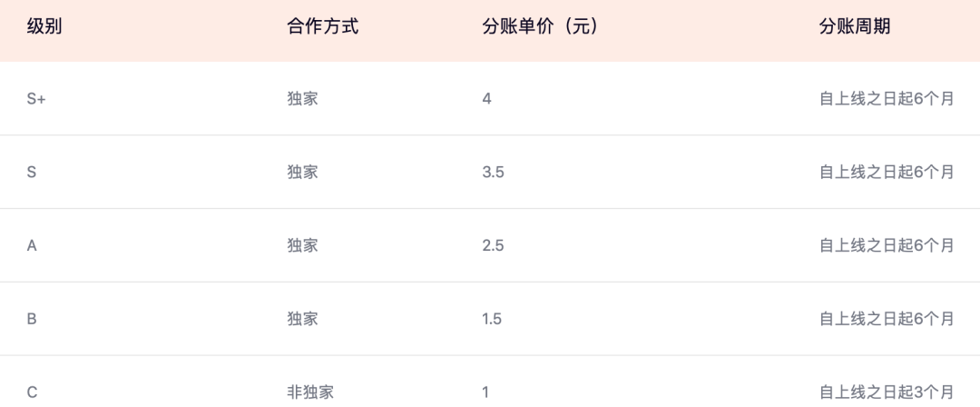Click the unit price 3.5 cell
This screenshot has height=407, width=980.
(493, 172)
